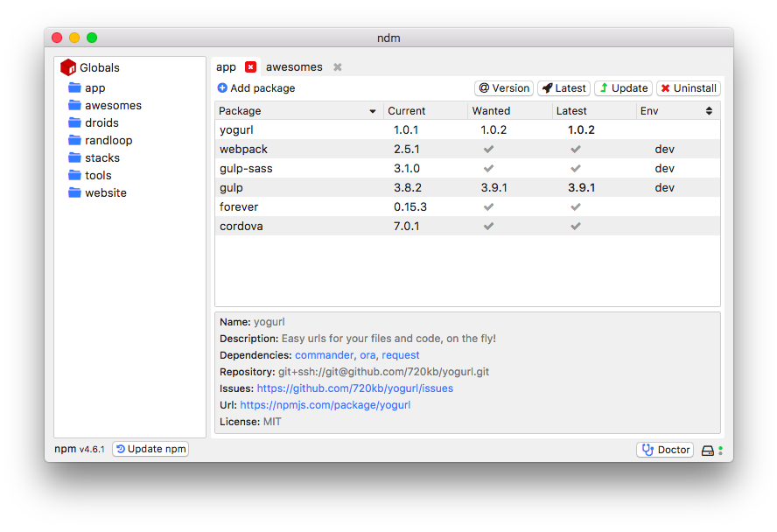Install the Latest package version

pos(563,88)
